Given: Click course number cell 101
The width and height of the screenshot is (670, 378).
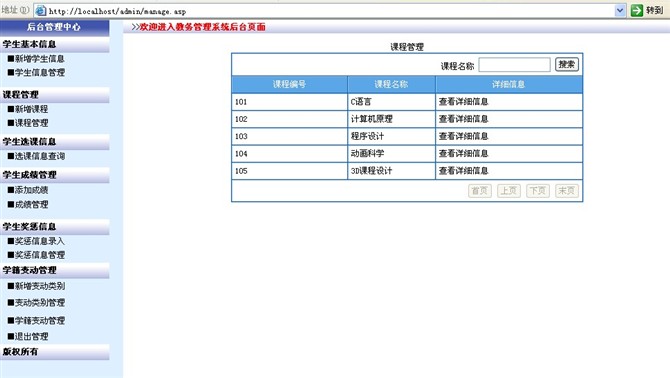Looking at the screenshot, I should [x=290, y=102].
